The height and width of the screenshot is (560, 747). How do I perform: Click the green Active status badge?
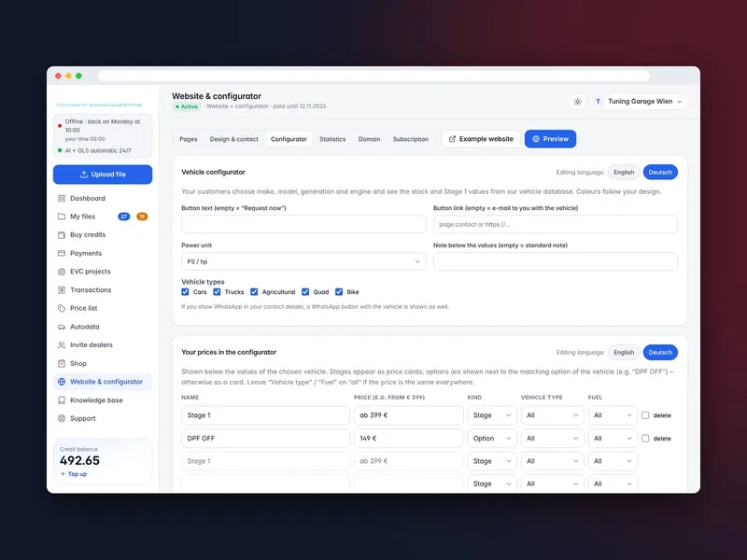click(x=186, y=106)
